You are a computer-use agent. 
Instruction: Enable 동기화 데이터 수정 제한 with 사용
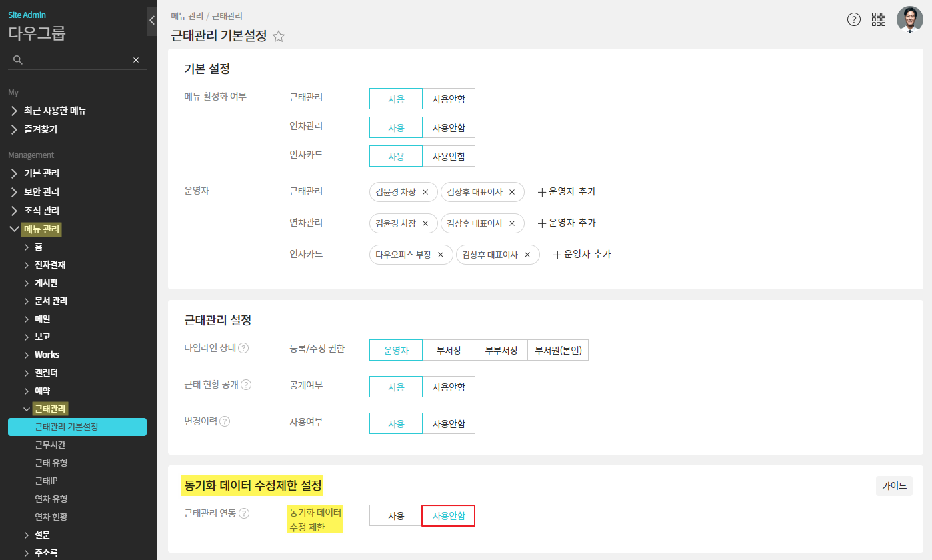(x=396, y=516)
